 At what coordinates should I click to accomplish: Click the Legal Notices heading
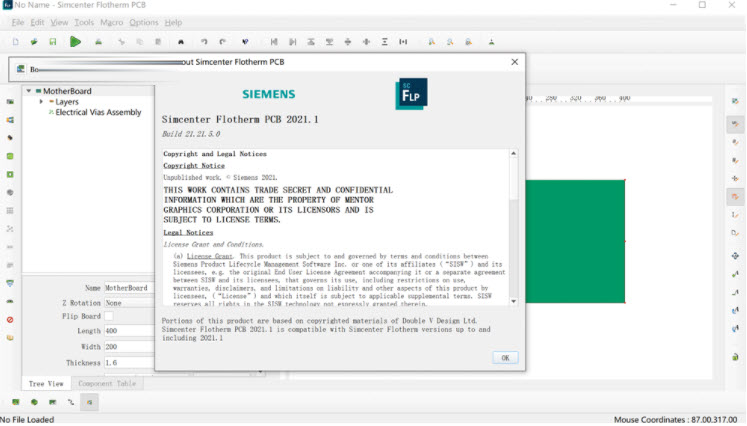[x=188, y=233]
